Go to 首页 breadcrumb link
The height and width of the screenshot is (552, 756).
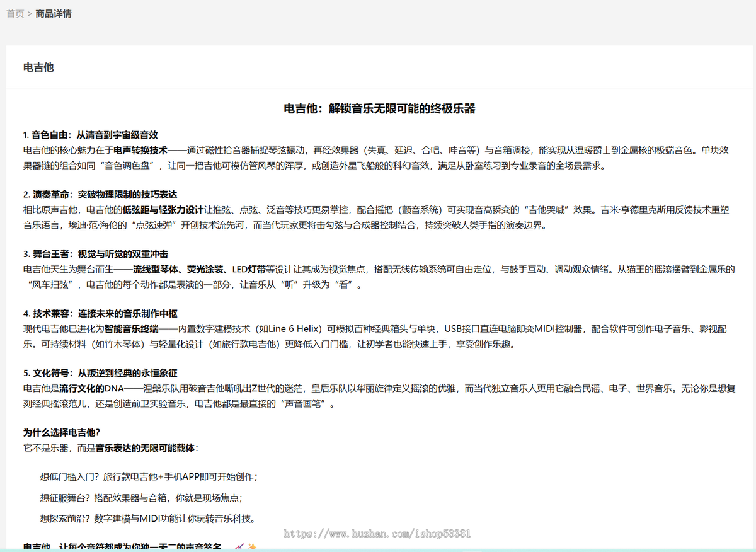tap(15, 13)
